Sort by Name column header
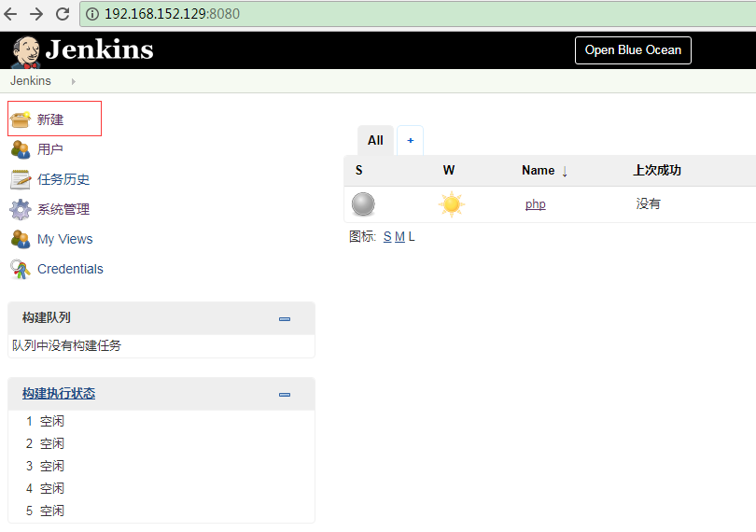Image resolution: width=756 pixels, height=532 pixels. tap(539, 170)
